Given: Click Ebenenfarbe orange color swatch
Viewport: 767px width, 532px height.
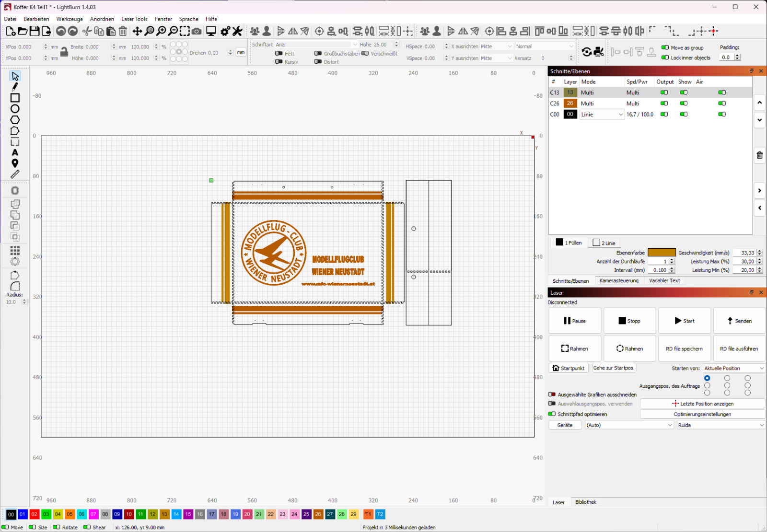Looking at the screenshot, I should click(x=662, y=253).
